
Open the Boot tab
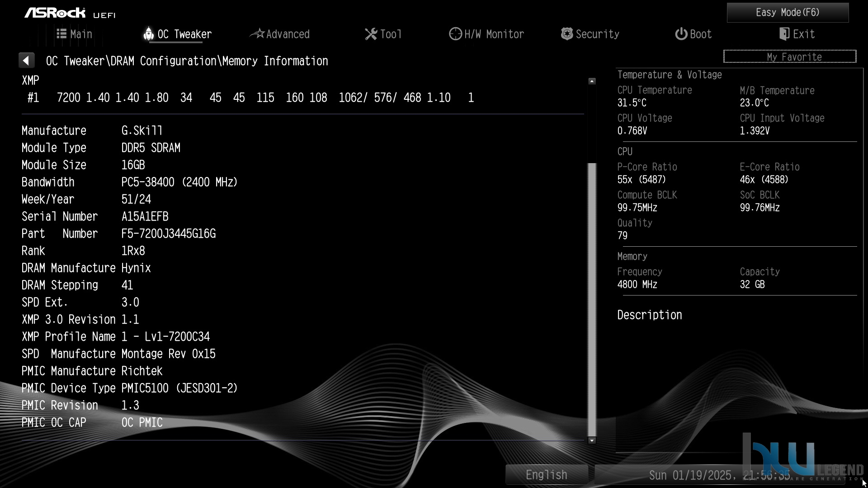pos(693,34)
